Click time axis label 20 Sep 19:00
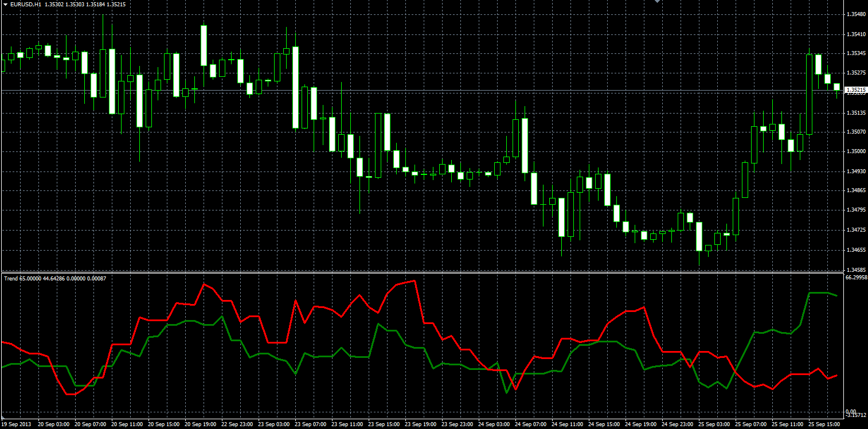868x429 pixels. [x=200, y=424]
